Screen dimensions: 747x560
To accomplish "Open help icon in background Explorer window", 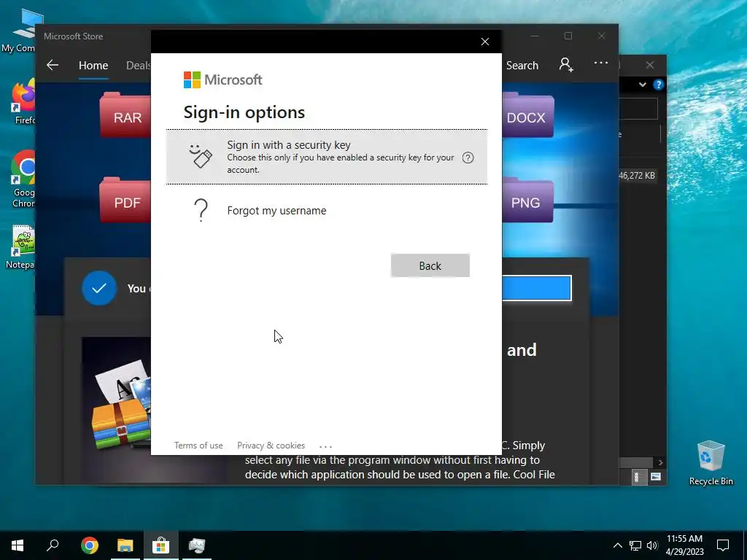I will click(x=659, y=85).
